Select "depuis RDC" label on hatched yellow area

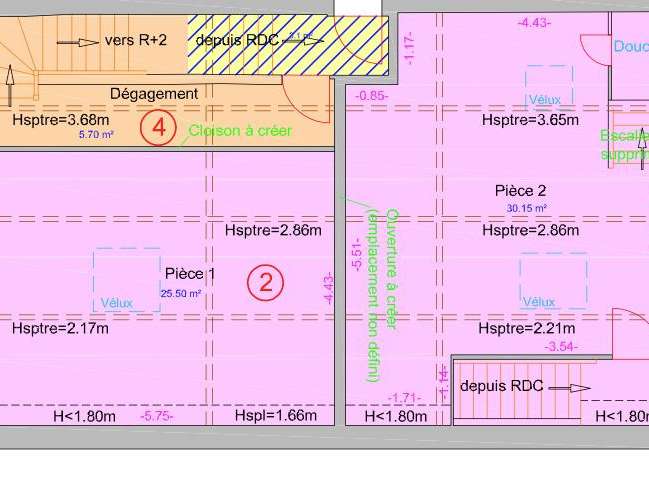pos(237,41)
